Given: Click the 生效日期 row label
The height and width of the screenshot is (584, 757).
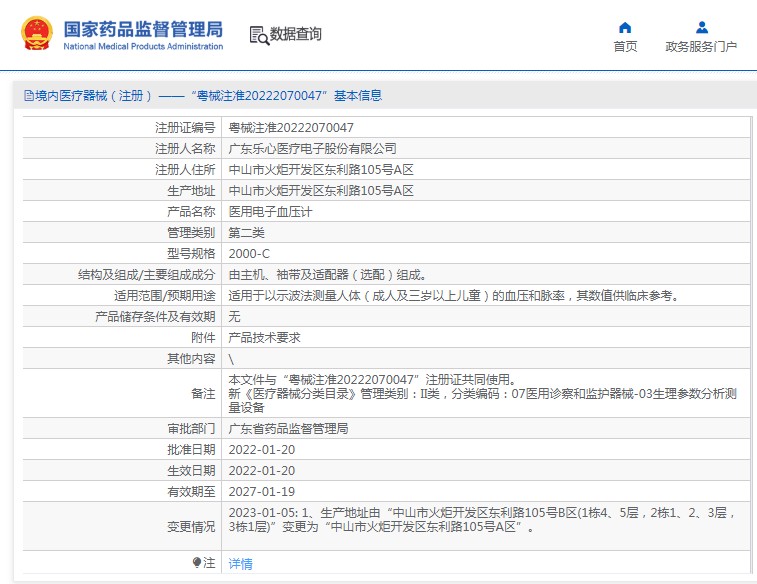Looking at the screenshot, I should [191, 471].
